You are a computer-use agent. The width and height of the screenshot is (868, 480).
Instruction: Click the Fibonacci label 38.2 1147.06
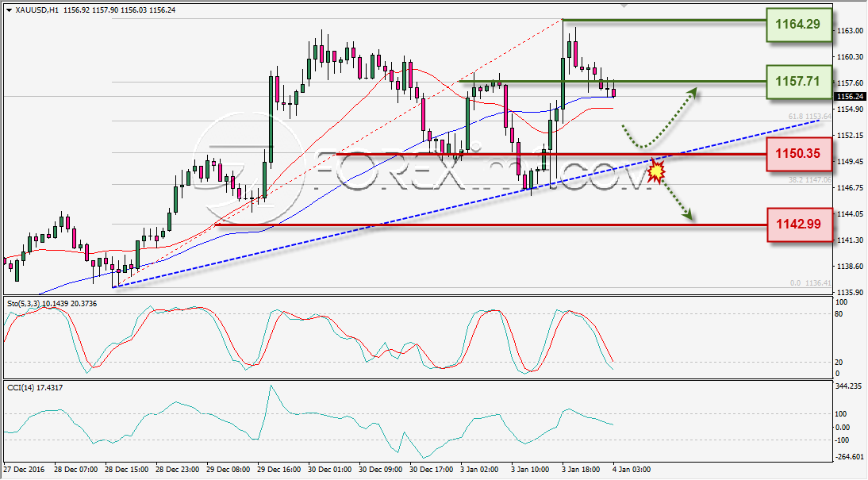810,180
